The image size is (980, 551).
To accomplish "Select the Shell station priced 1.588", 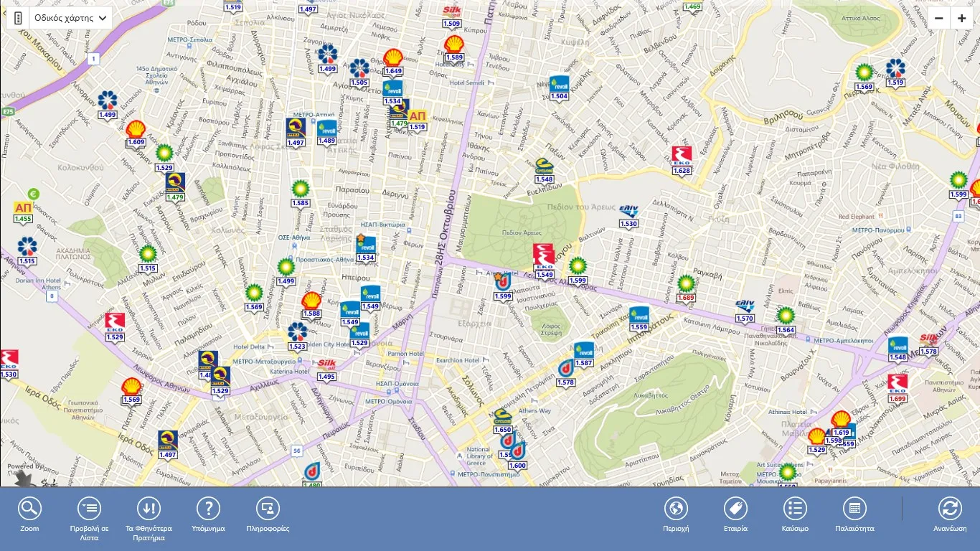I will coord(311,305).
